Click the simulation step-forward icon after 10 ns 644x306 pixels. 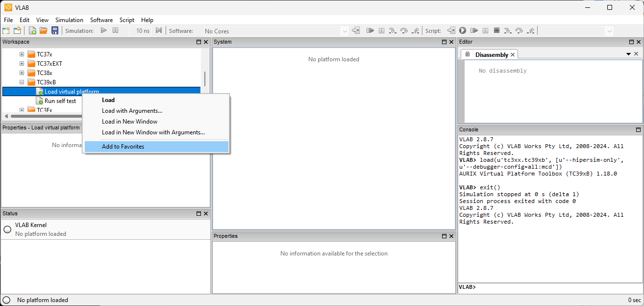point(159,30)
